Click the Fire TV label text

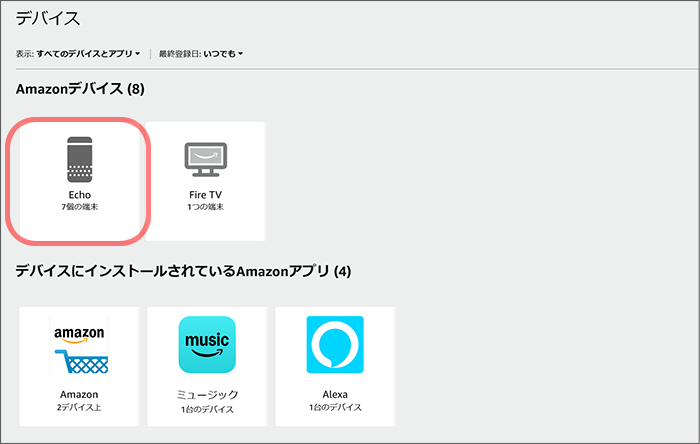point(205,195)
